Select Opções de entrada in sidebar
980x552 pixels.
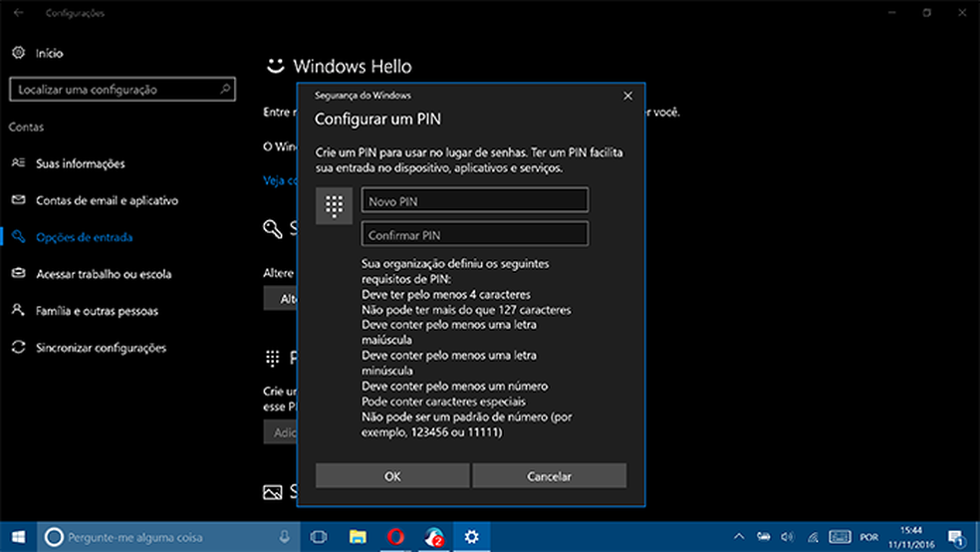coord(84,237)
